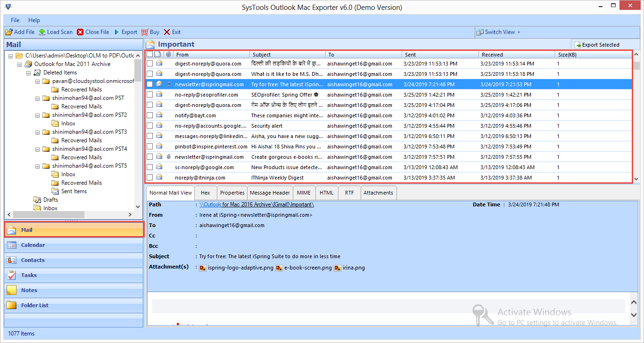Open the File menu
This screenshot has height=343, width=644.
coord(15,20)
